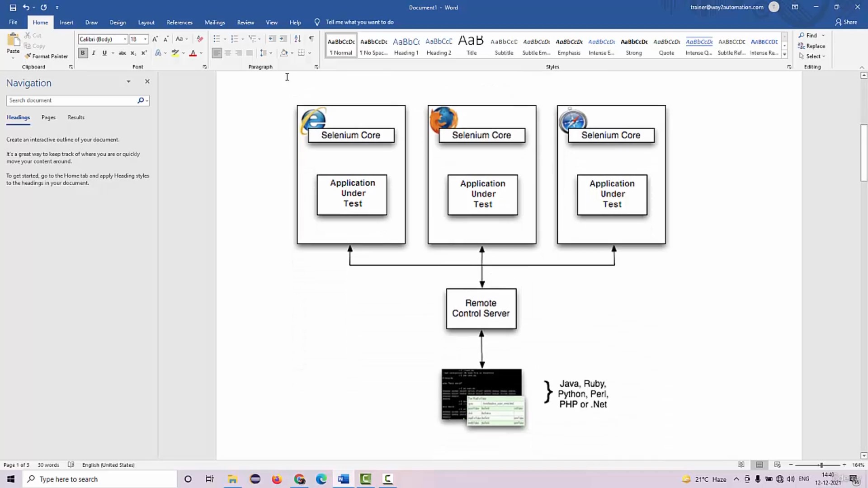Click the Redo/Repeat icon

(44, 7)
